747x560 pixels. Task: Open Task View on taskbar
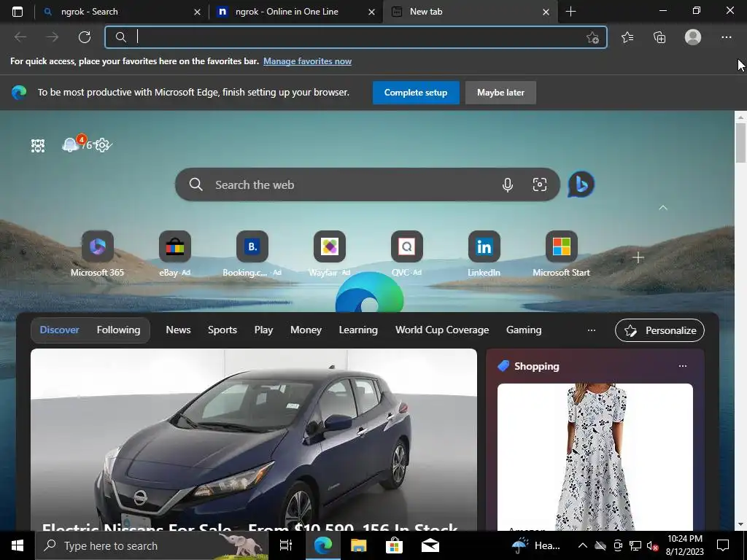(x=286, y=545)
